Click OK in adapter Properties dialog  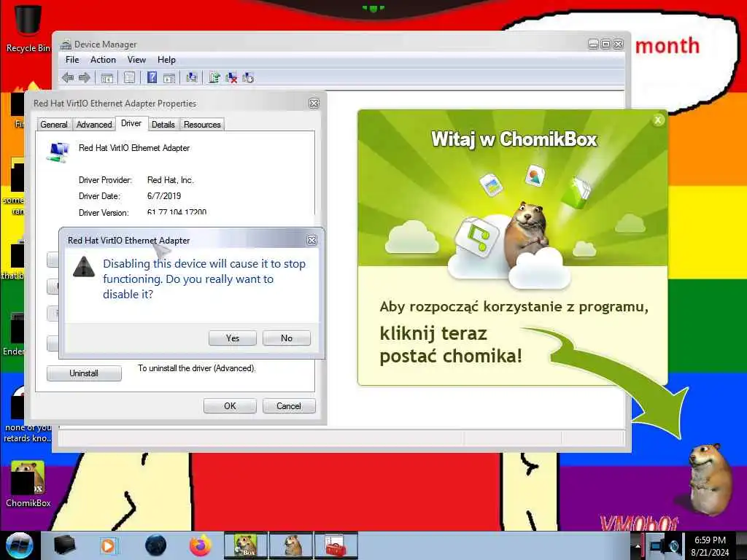[230, 405]
